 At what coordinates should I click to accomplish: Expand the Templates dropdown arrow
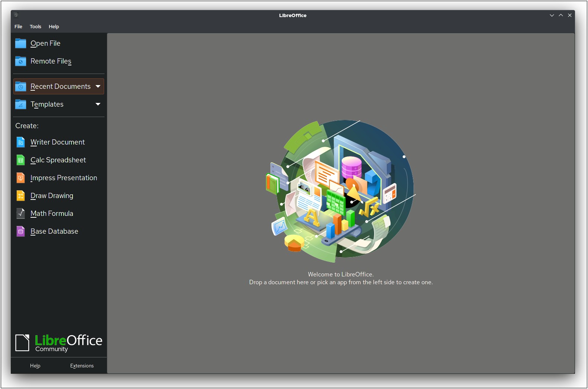[98, 104]
